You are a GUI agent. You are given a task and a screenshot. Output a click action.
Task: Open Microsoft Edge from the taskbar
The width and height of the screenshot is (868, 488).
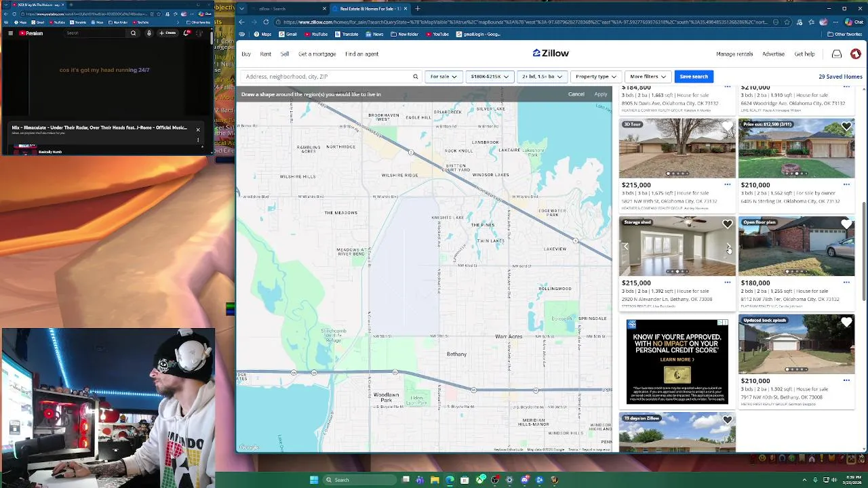pyautogui.click(x=450, y=480)
